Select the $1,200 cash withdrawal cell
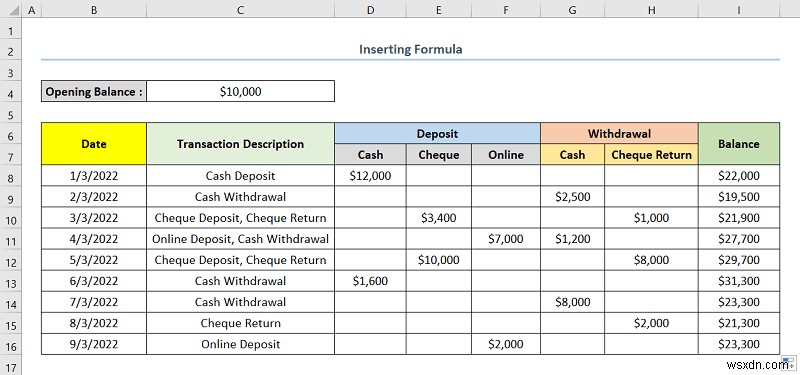This screenshot has height=375, width=800. pos(572,239)
